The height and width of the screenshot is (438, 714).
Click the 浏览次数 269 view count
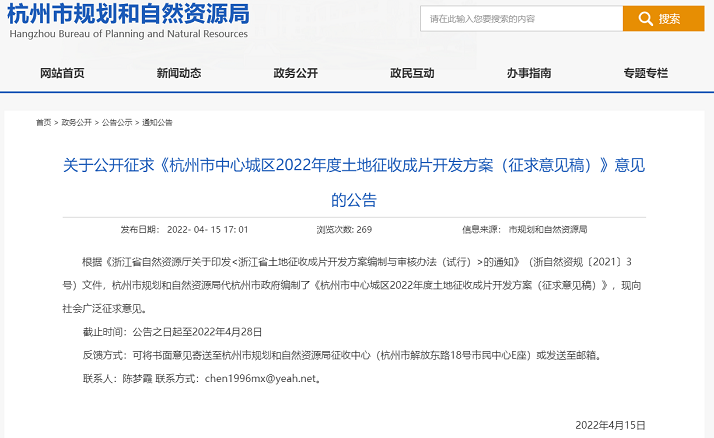point(343,229)
